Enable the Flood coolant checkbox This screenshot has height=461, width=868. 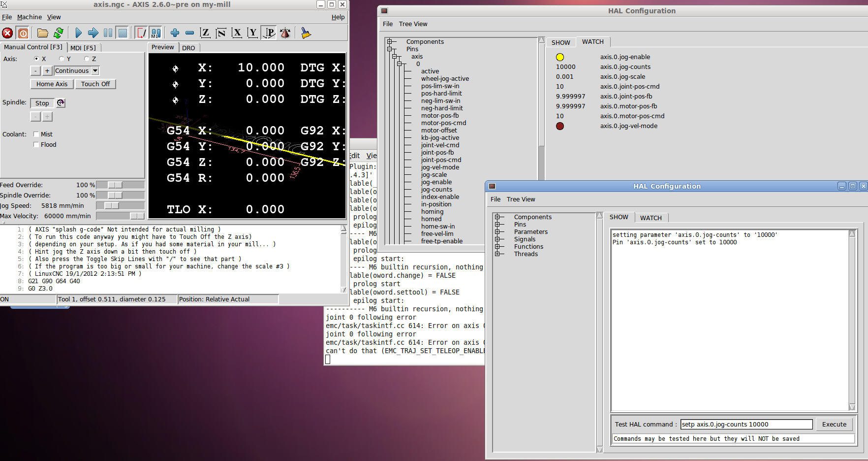point(36,145)
